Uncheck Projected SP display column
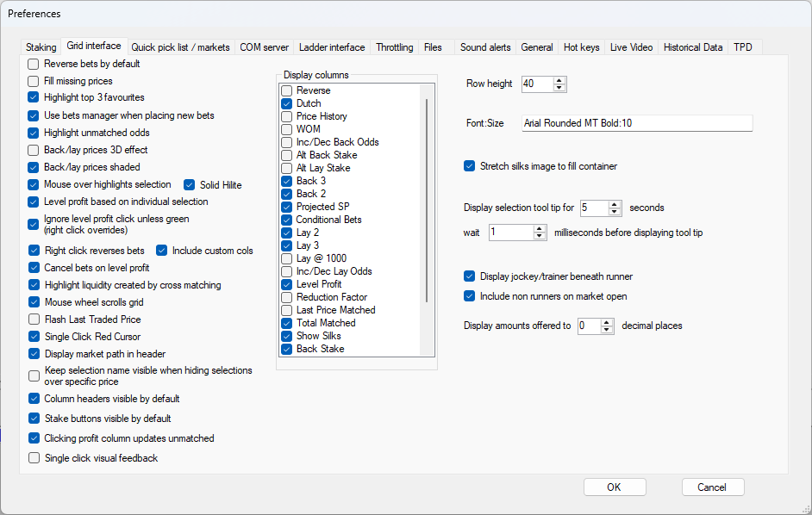This screenshot has width=812, height=515. [x=286, y=207]
